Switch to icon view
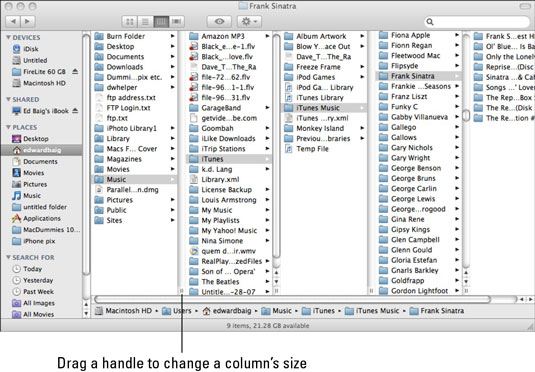Image resolution: width=535 pixels, height=372 pixels. coord(130,22)
